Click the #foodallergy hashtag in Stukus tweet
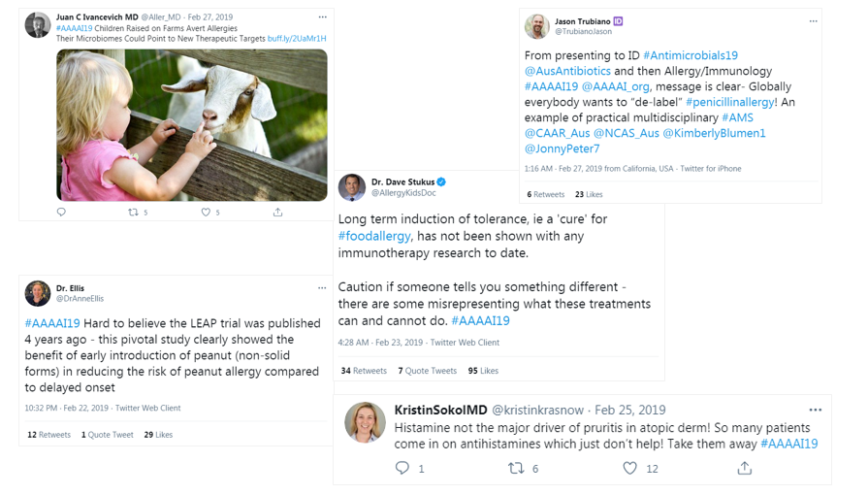This screenshot has width=868, height=495. pos(376,236)
